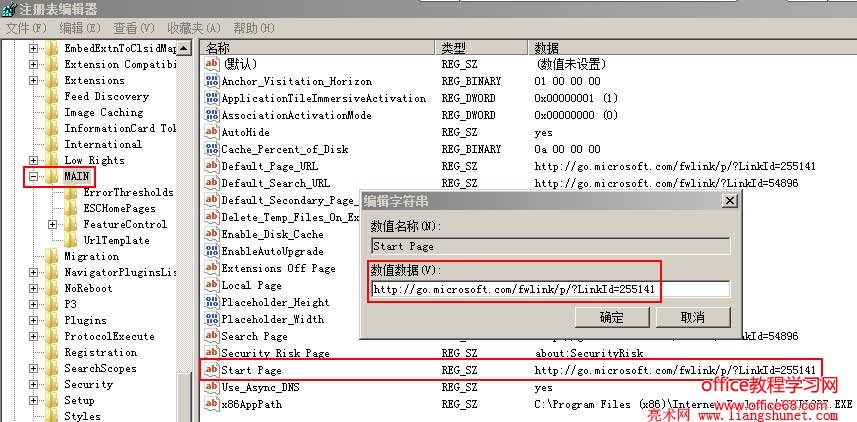Expand the Security tree node
Screen dimensions: 857x422
point(33,384)
